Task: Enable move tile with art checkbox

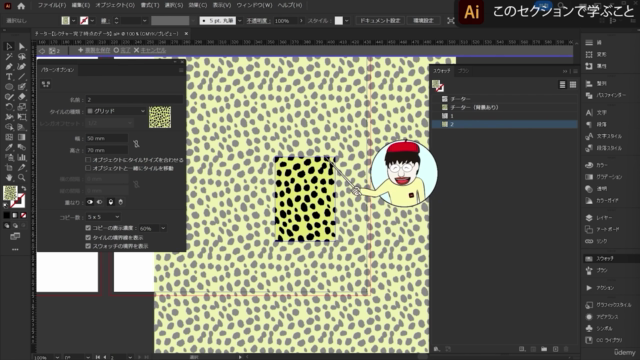Action: [88, 168]
